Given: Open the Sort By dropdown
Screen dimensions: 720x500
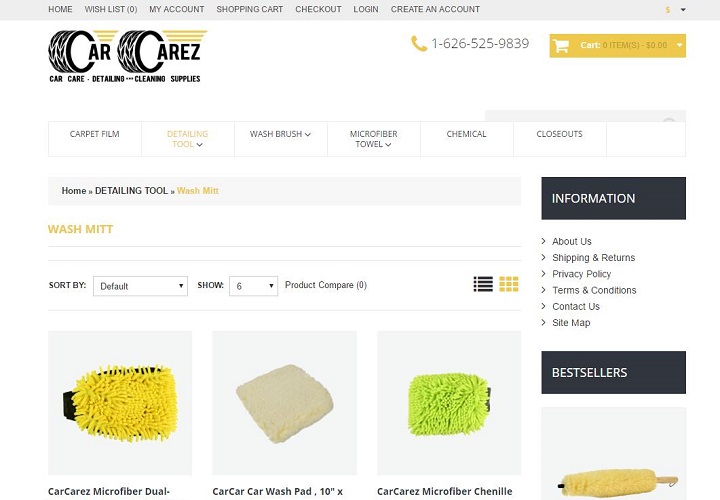Looking at the screenshot, I should pyautogui.click(x=140, y=286).
